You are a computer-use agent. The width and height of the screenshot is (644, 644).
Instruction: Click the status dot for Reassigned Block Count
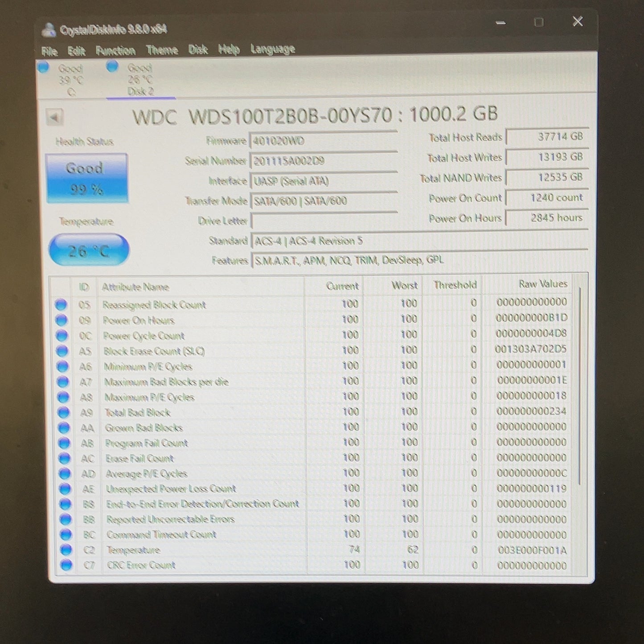[x=61, y=305]
